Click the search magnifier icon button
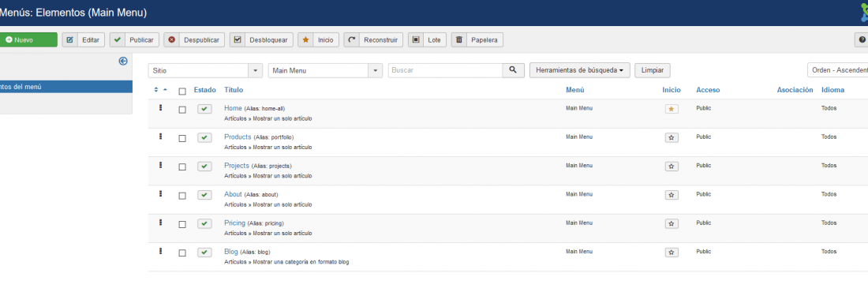Viewport: 868px width, 292px height. pos(513,70)
